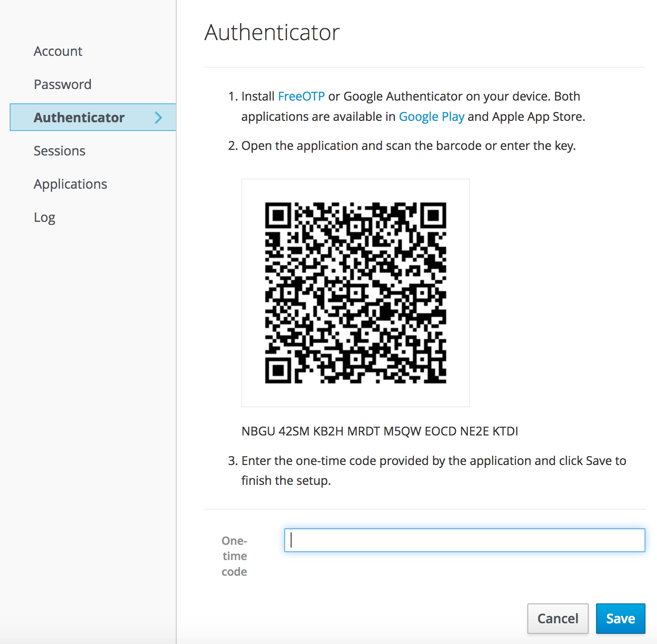Click the step 2 scan barcode instruction
Image resolution: width=657 pixels, height=644 pixels.
pos(408,146)
